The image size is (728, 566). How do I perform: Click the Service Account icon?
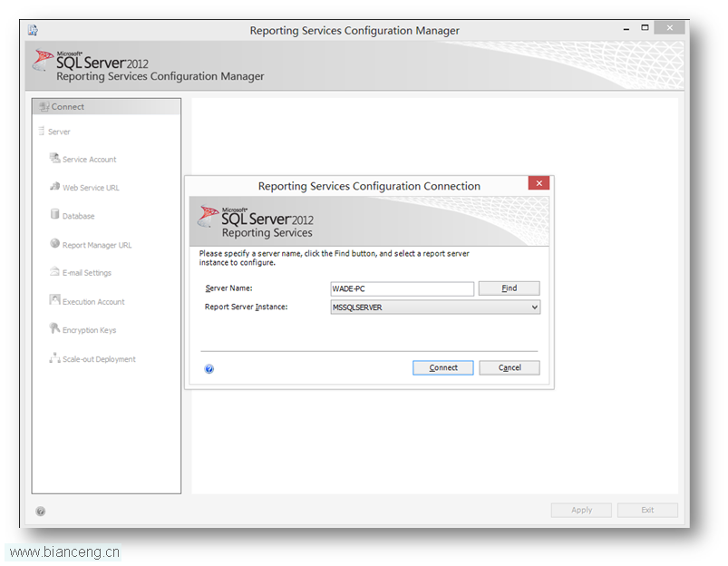pos(54,159)
